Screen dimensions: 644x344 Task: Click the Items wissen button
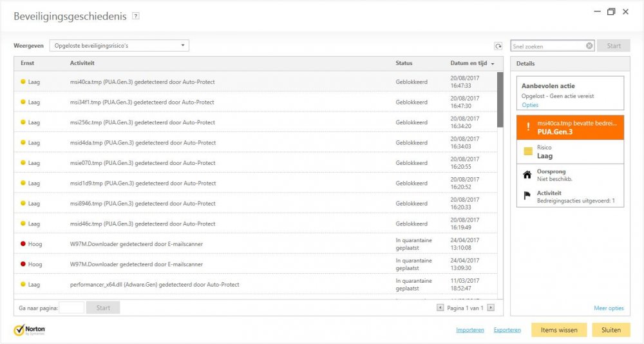558,330
